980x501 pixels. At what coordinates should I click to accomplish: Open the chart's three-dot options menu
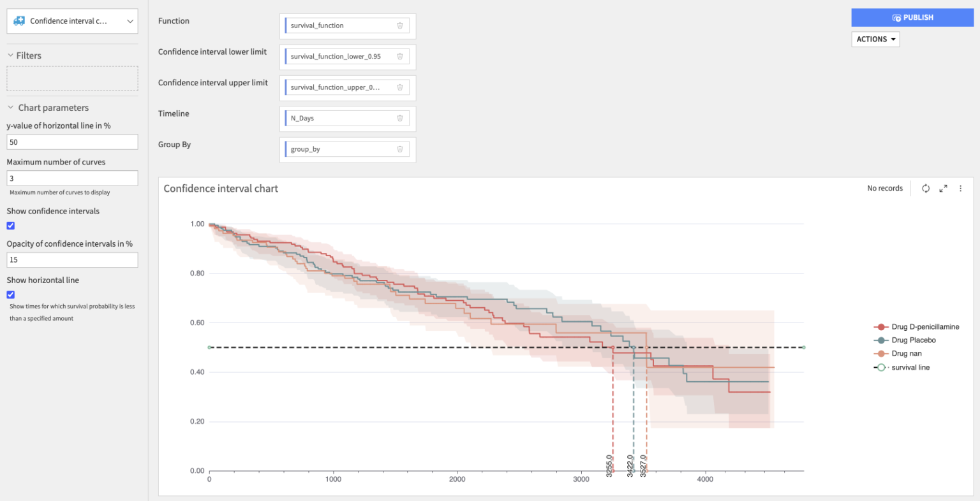click(x=960, y=188)
